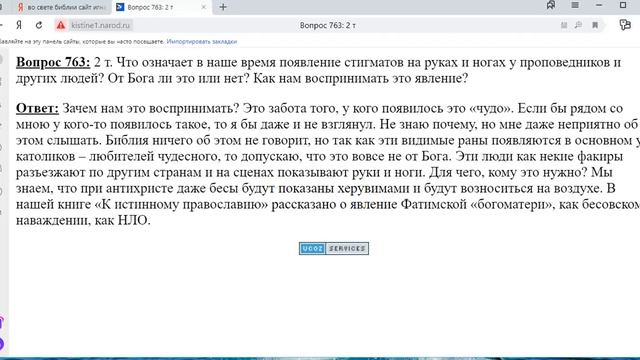Click the uCoz Services badge

pyautogui.click(x=334, y=248)
